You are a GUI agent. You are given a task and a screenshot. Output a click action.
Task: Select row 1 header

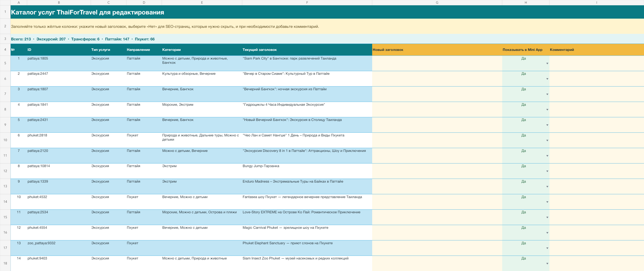pos(5,12)
